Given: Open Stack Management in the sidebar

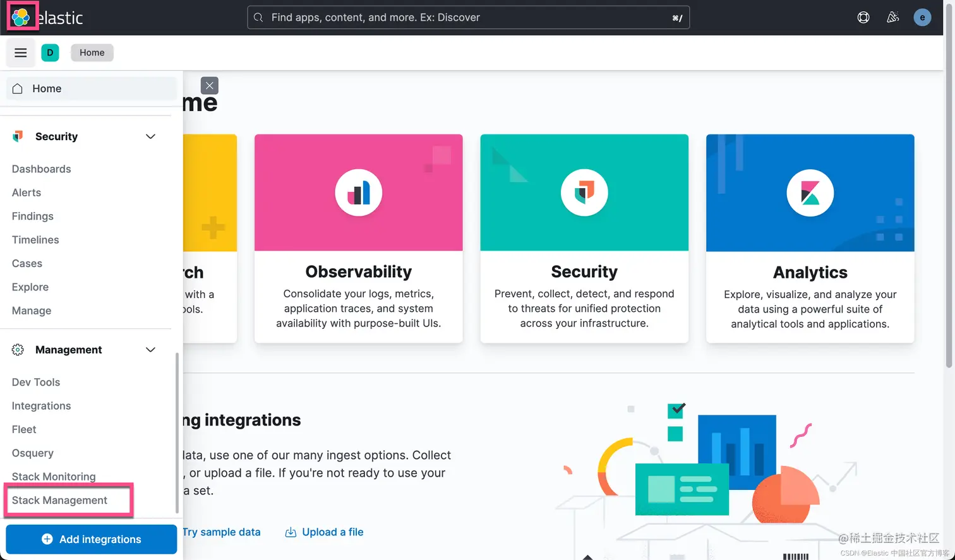Looking at the screenshot, I should (59, 500).
